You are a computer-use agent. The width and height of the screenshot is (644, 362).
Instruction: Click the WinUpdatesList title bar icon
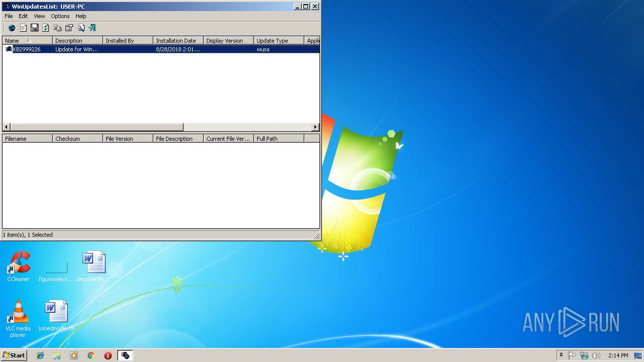coord(6,7)
